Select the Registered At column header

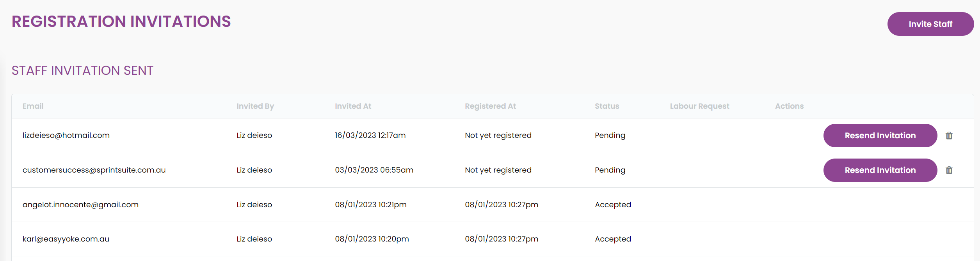pos(490,106)
